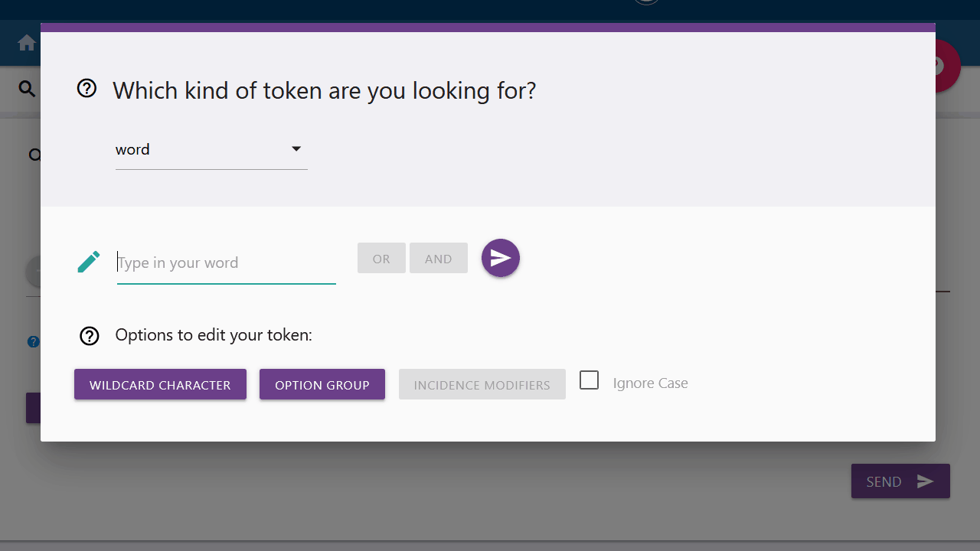Click help icon beside token kind question
980x551 pixels.
pos(87,89)
